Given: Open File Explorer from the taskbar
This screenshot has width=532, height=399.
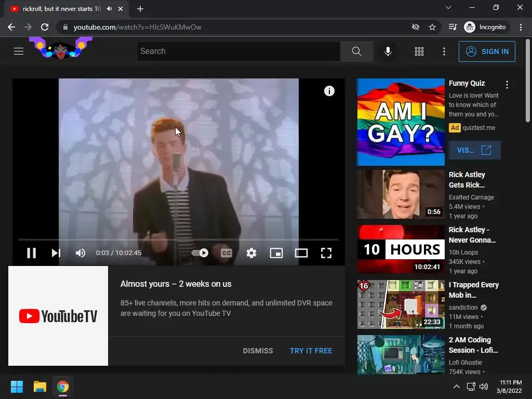Looking at the screenshot, I should tap(39, 387).
